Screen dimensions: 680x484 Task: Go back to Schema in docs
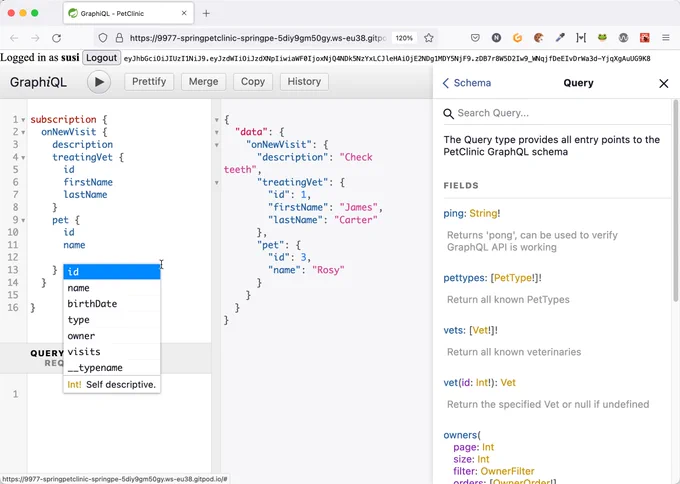click(467, 83)
